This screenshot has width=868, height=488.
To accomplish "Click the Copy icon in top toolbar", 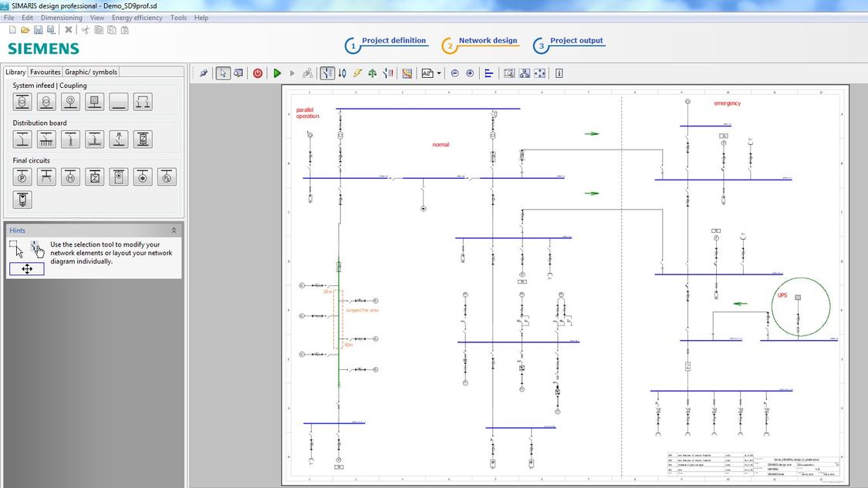I will [x=99, y=30].
